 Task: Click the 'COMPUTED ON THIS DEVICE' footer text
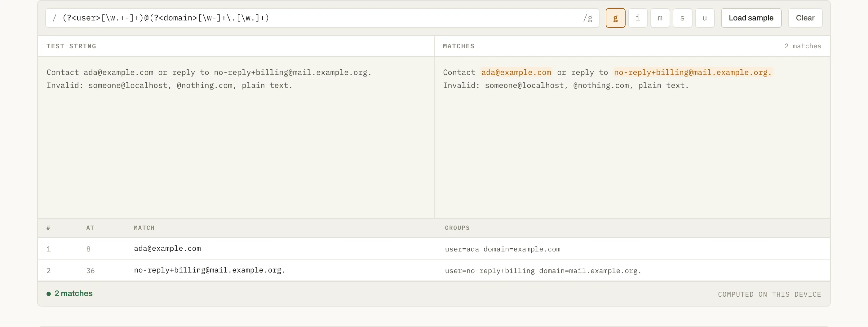point(769,294)
